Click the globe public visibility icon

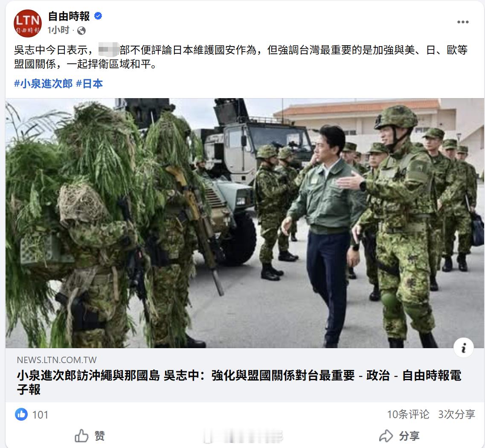click(81, 31)
